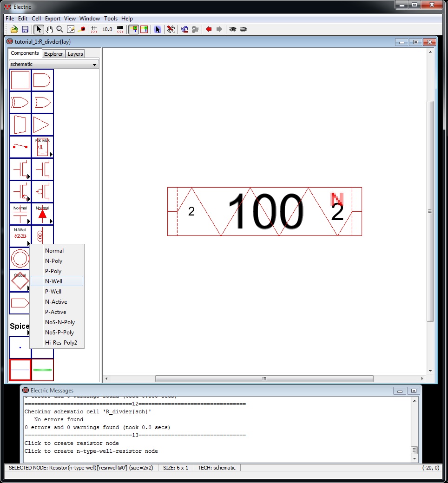This screenshot has width=448, height=483.
Task: Open the schematic technology dropdown
Action: [x=53, y=64]
